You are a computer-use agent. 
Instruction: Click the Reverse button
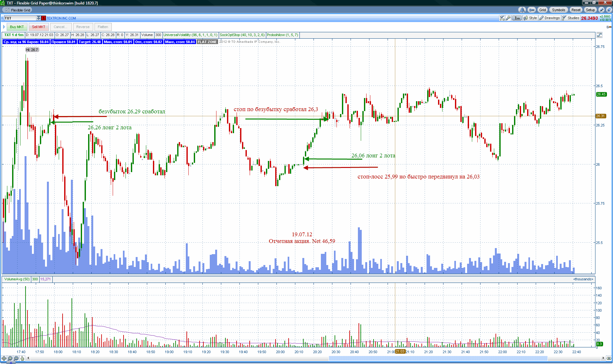coord(83,27)
